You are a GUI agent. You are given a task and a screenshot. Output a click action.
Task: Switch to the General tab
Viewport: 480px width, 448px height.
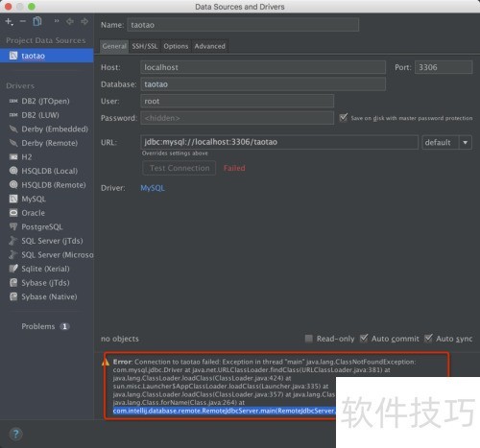[x=114, y=46]
